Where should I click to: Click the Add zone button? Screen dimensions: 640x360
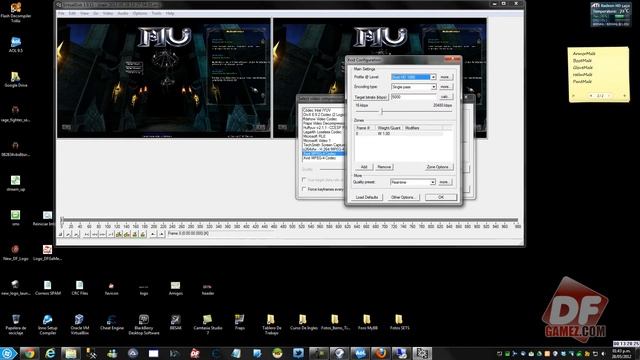(364, 167)
